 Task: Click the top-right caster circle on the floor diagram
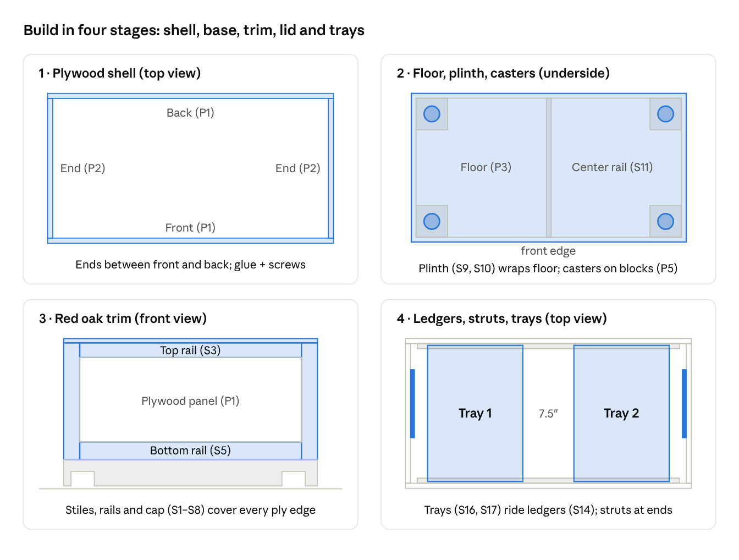click(x=665, y=114)
